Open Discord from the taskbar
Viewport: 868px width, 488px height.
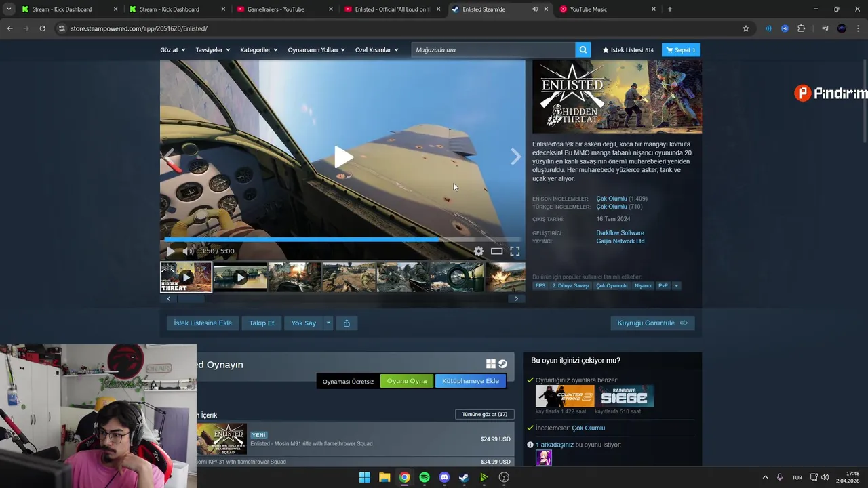click(x=444, y=477)
